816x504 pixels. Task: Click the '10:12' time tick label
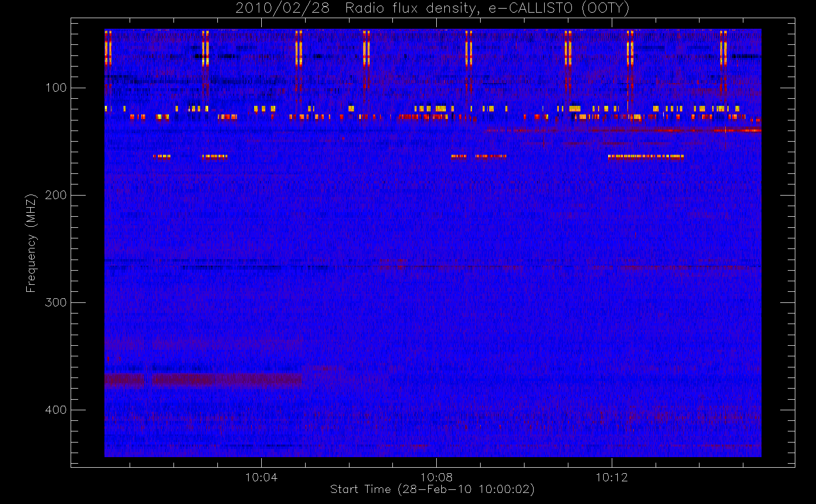click(x=612, y=477)
